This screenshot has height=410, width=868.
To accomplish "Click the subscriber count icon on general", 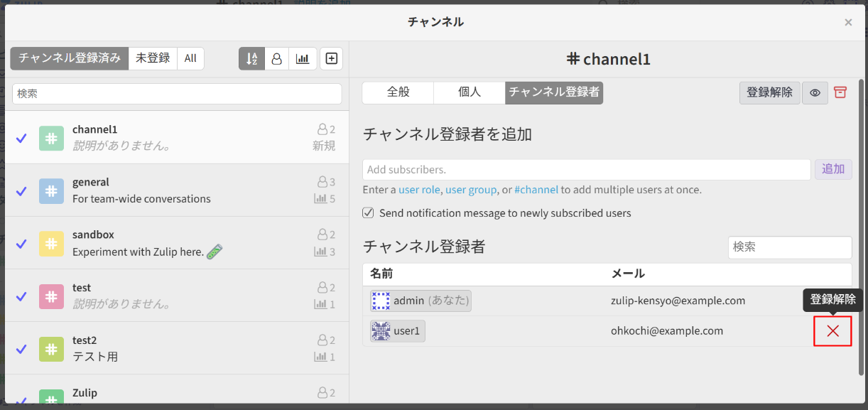I will (x=324, y=181).
